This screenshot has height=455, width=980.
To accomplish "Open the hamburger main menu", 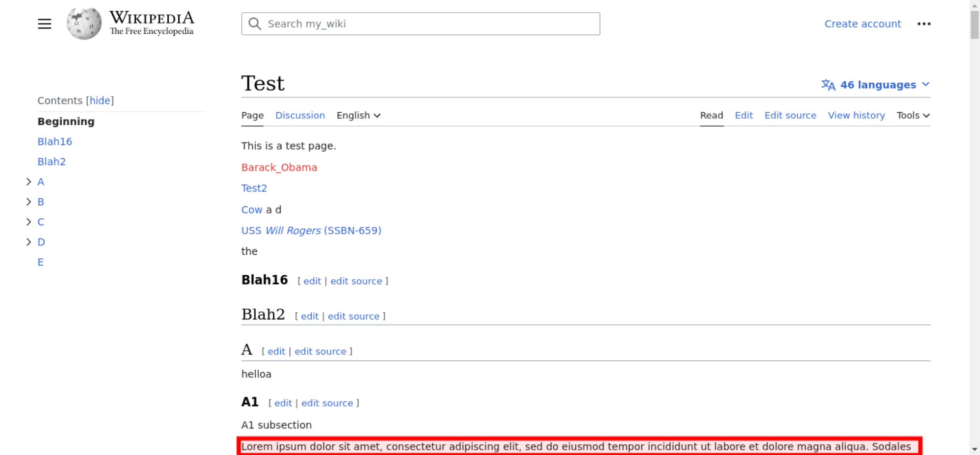I will (x=45, y=24).
